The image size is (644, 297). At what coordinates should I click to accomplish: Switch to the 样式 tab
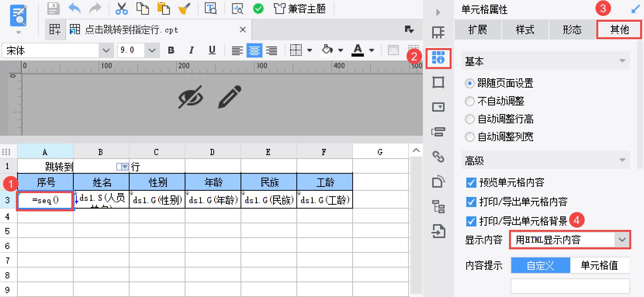click(x=525, y=29)
